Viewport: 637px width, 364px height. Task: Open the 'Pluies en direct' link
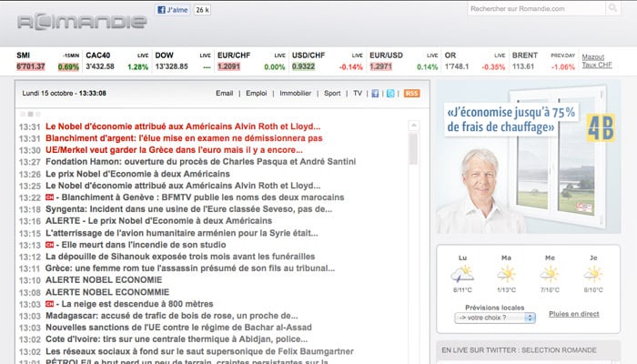click(574, 314)
